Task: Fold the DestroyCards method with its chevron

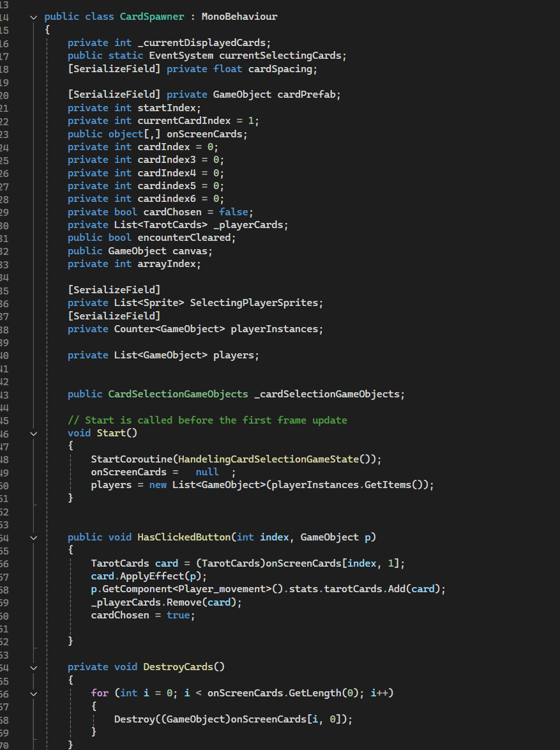Action: coord(33,667)
